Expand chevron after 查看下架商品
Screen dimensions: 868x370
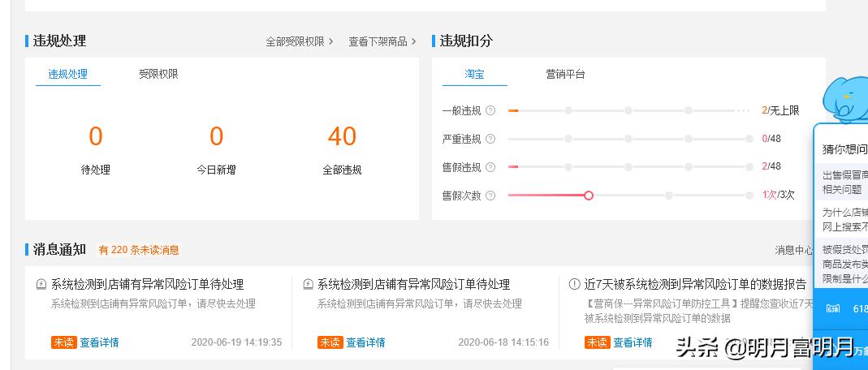click(x=413, y=41)
